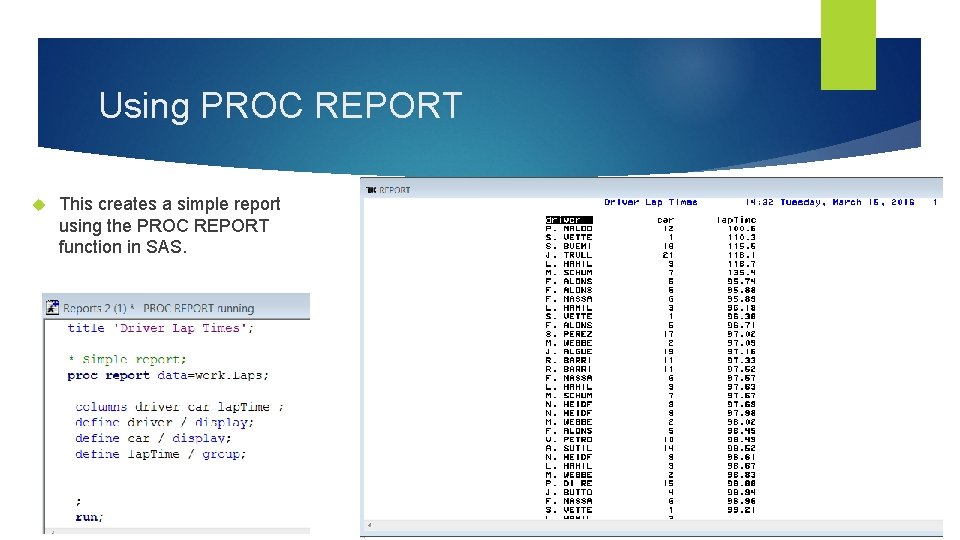Click the 'lapTime' column header in the report
This screenshot has height=540, width=960.
[x=737, y=220]
